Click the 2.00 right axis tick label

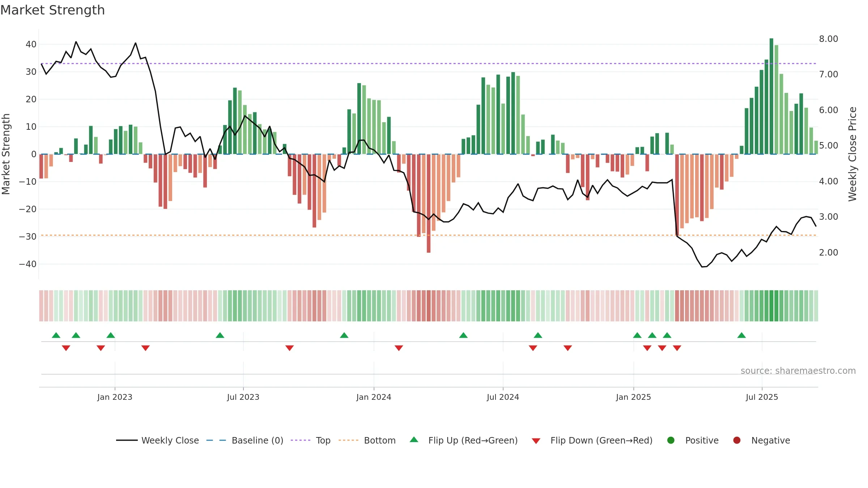click(x=829, y=252)
